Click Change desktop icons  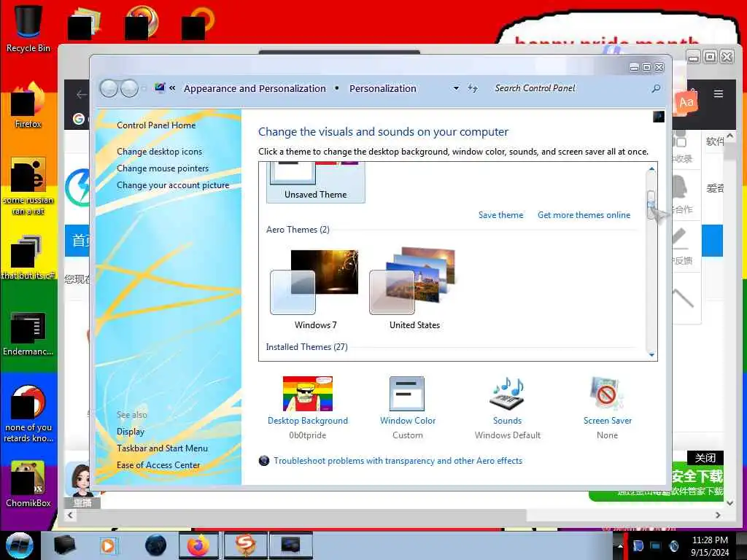pyautogui.click(x=159, y=152)
